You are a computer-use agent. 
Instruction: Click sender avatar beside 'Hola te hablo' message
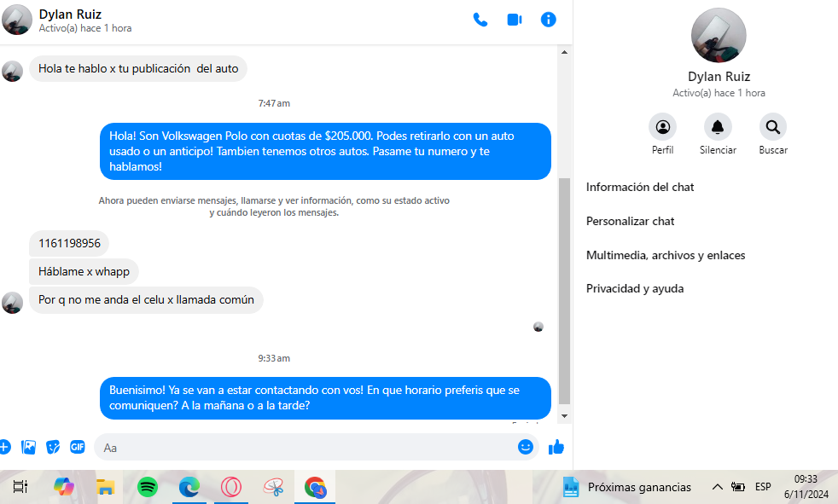tap(12, 72)
